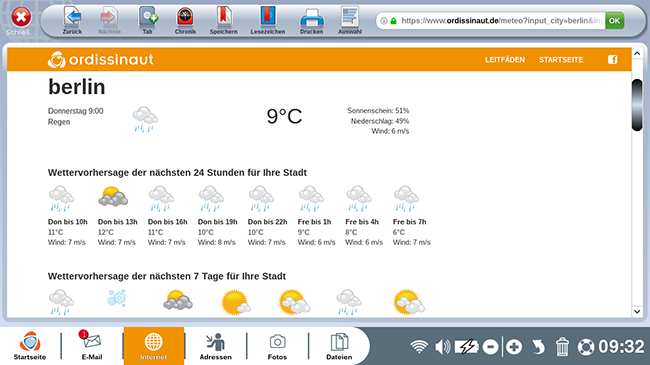
Task: Click Sonnenschein: 51% text
Action: (x=378, y=111)
